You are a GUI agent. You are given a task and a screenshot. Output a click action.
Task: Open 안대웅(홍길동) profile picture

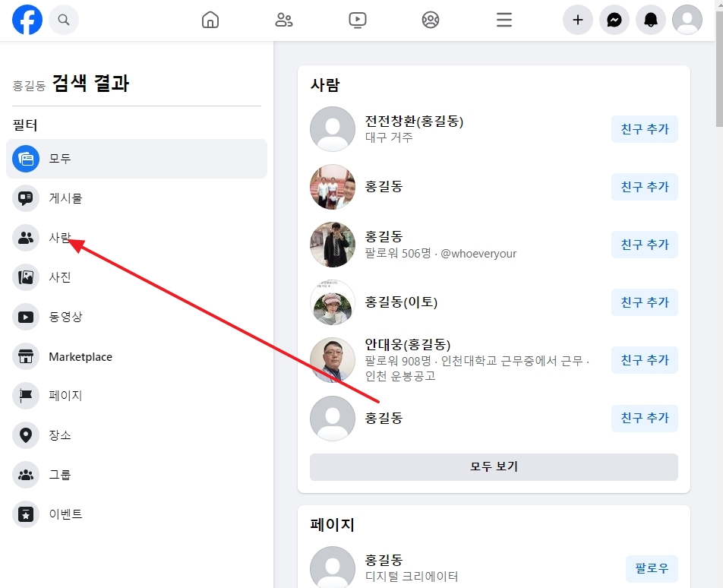[333, 360]
